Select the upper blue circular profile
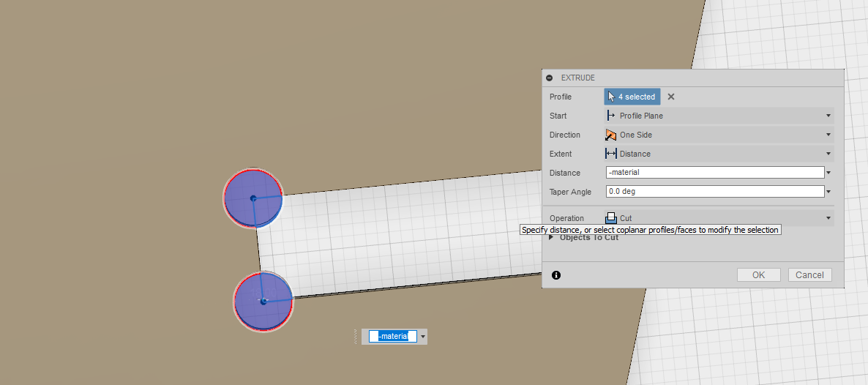Viewport: 868px width, 385px height. pos(253,198)
